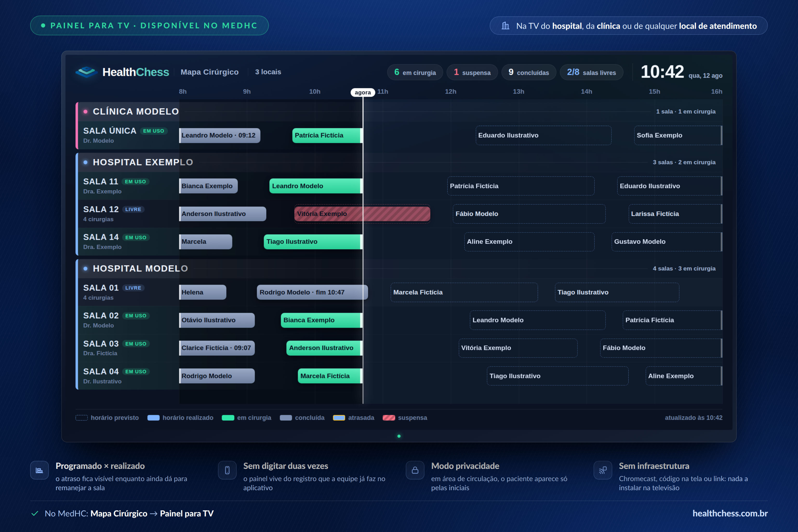Click the cast icon beside Sem infraestrutura
Image resolution: width=798 pixels, height=532 pixels.
(x=603, y=470)
